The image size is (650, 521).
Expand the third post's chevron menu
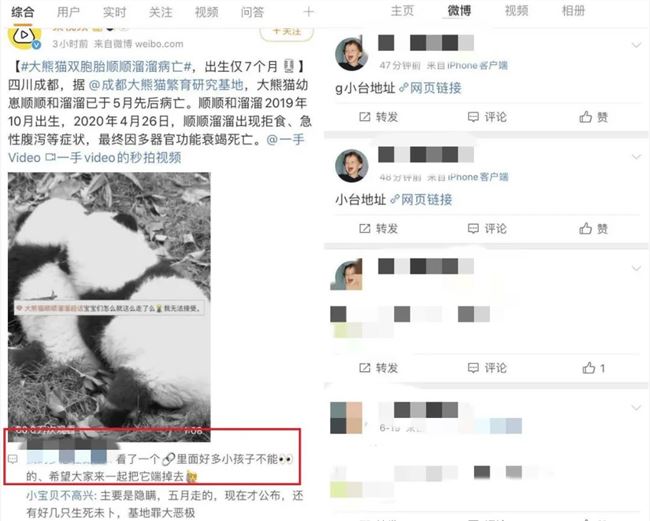coord(636,268)
